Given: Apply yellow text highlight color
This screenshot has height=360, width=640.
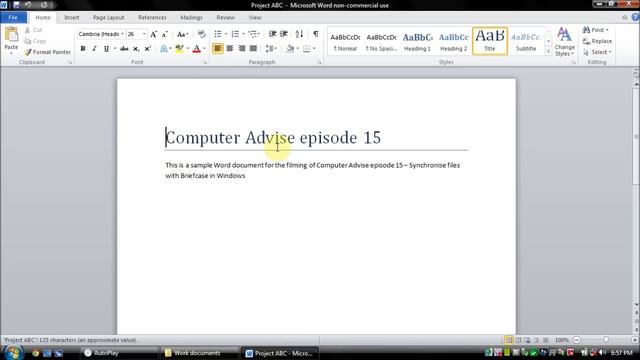Looking at the screenshot, I should (x=179, y=49).
